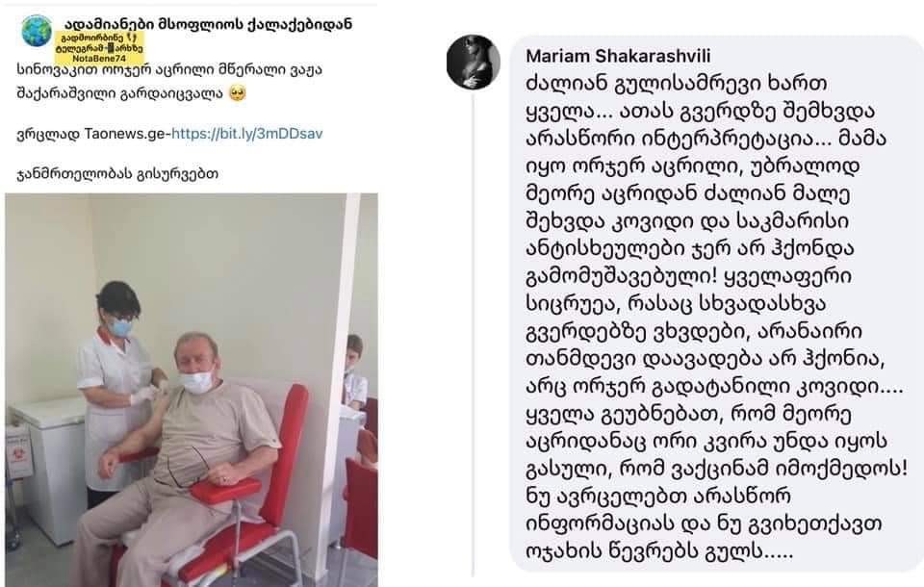Click the sad emoji after გარდაიცვალა
The image size is (924, 587).
click(238, 93)
